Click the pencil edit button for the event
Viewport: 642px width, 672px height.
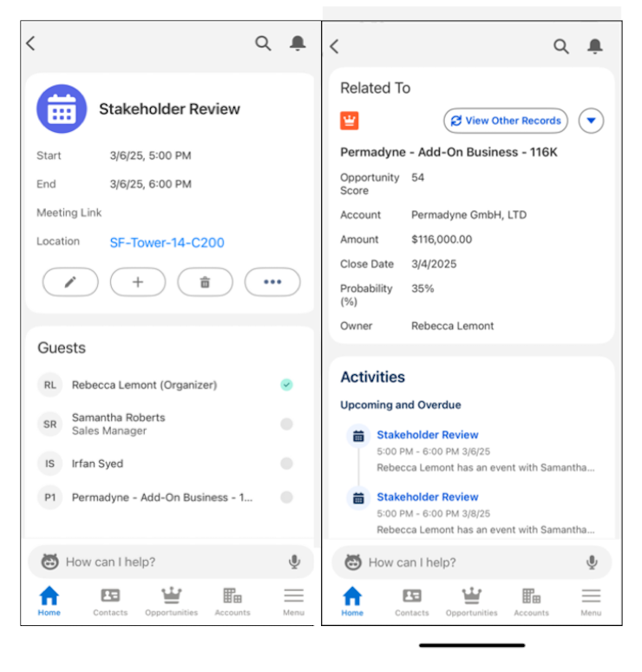click(70, 282)
